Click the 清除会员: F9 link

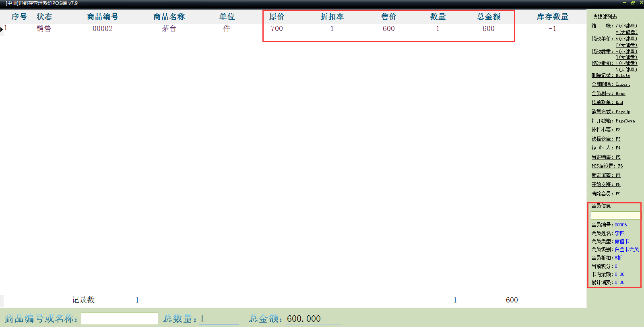pyautogui.click(x=606, y=194)
